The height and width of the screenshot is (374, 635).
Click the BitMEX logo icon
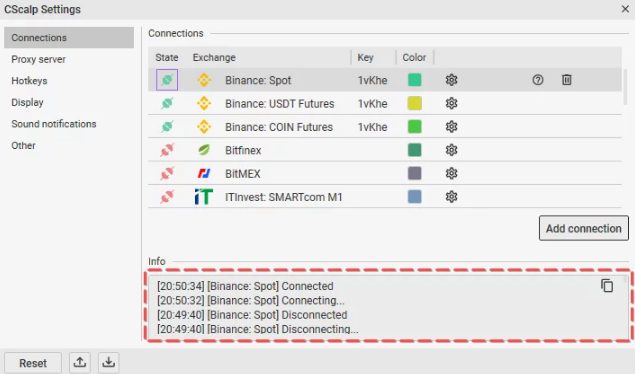tap(204, 174)
